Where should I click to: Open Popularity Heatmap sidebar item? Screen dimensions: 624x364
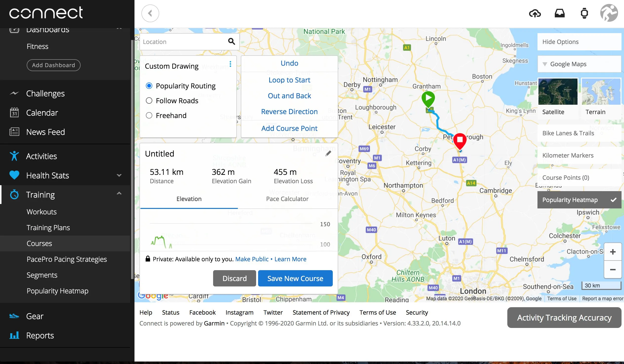[57, 291]
